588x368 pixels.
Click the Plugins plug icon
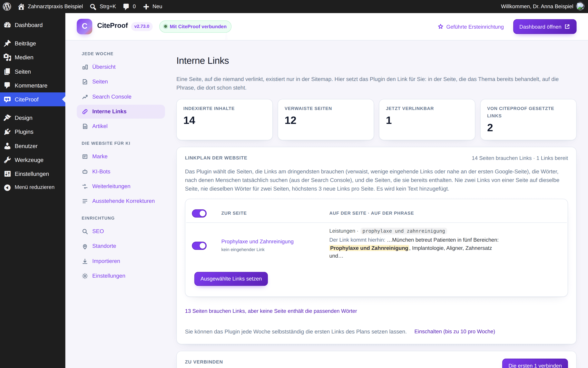coord(7,132)
